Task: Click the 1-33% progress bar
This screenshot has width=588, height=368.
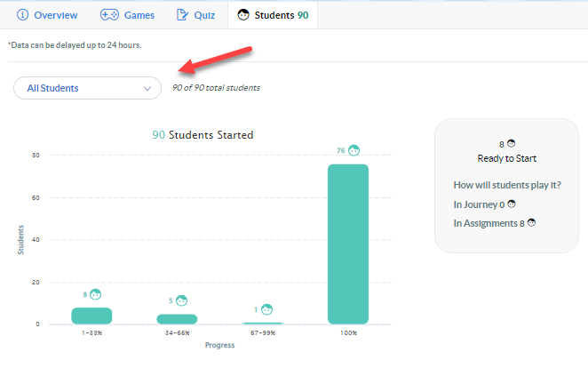Action: [x=91, y=316]
